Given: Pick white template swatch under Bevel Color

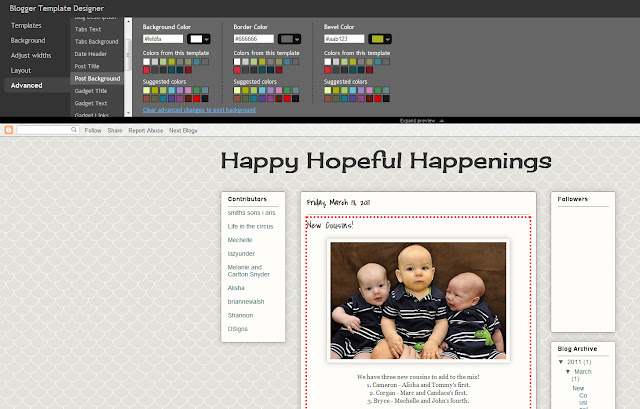Looking at the screenshot, I should (328, 62).
